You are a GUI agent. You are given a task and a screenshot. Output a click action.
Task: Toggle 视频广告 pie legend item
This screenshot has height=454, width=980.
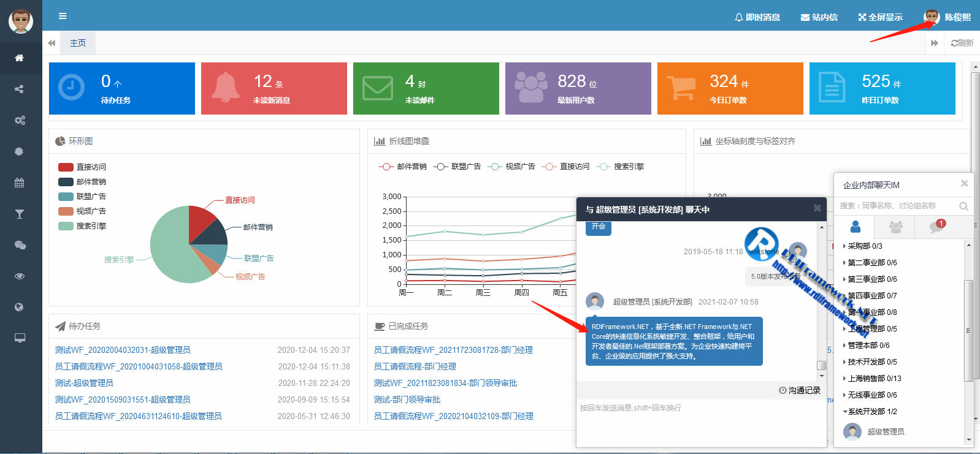[x=82, y=211]
